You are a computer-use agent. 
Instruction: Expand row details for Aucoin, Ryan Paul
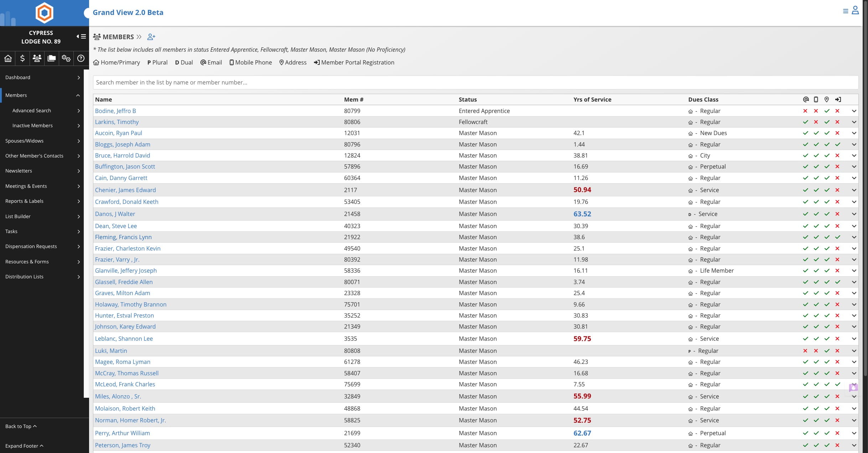coord(854,133)
